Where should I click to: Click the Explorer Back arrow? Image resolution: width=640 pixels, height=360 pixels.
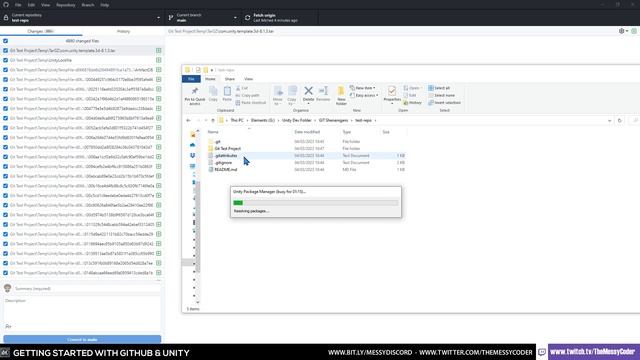click(x=188, y=120)
